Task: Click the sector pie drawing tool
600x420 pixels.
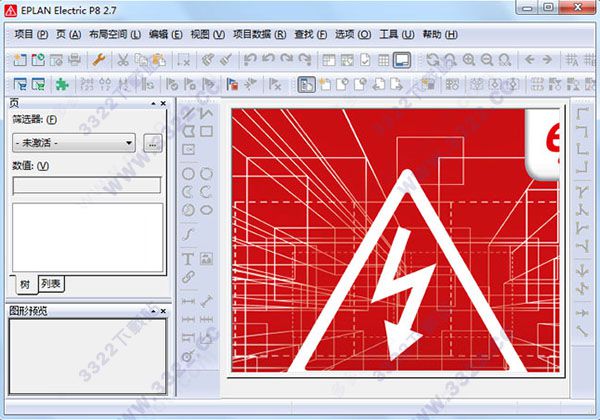Action: point(188,210)
